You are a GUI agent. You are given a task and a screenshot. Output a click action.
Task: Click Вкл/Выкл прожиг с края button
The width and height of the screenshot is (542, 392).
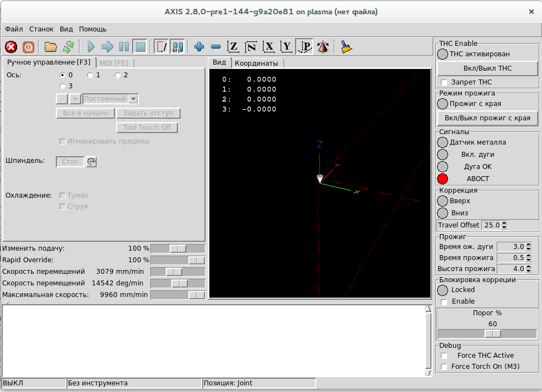coord(487,118)
